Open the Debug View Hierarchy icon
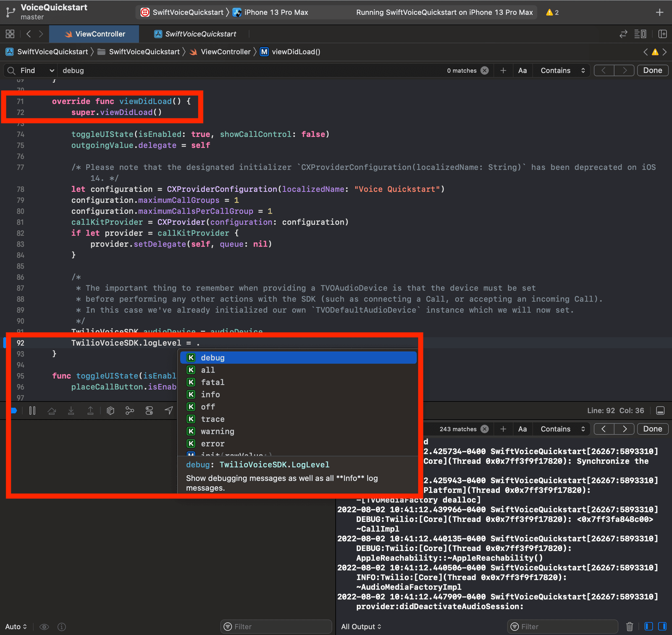The image size is (672, 635). pos(110,410)
